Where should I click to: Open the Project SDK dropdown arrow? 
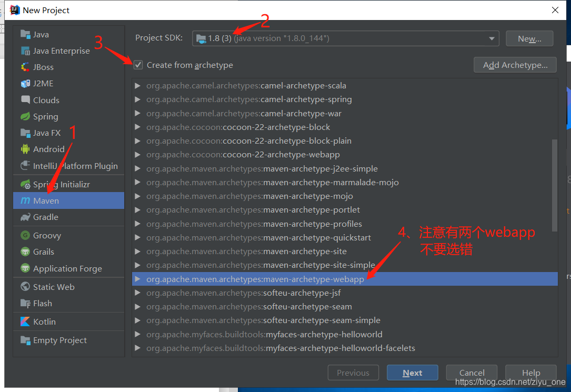492,38
